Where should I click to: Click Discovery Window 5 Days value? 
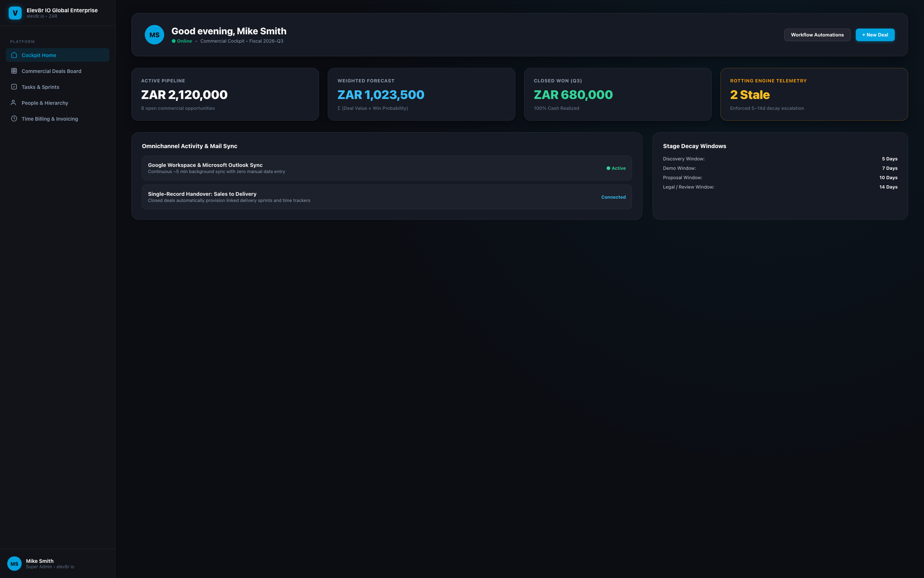point(890,159)
